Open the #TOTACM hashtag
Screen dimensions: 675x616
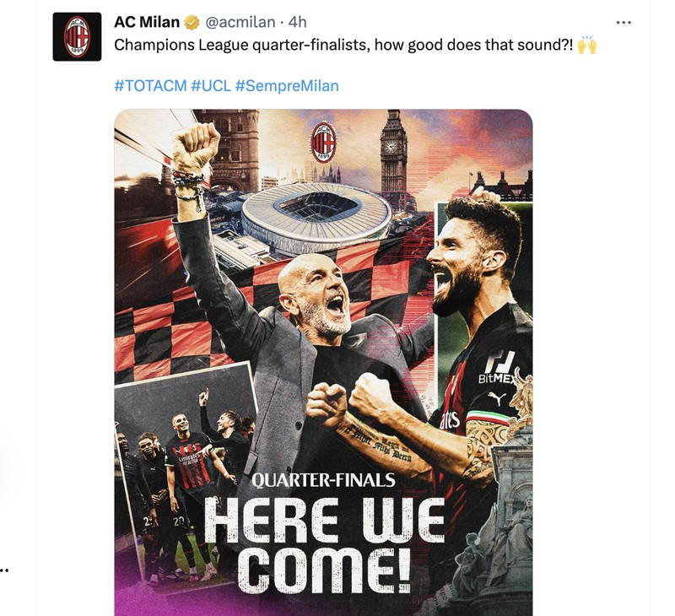click(150, 86)
